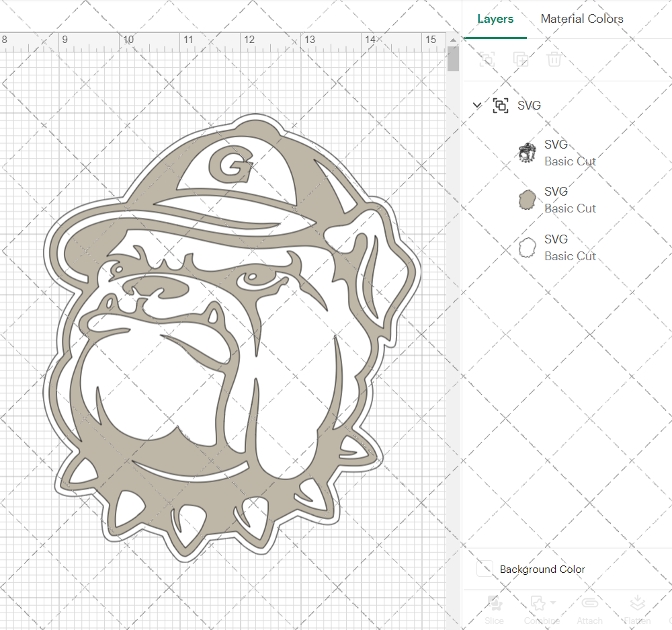Viewport: 672px width, 630px height.
Task: Click the canvas scroll up arrow
Action: (453, 40)
